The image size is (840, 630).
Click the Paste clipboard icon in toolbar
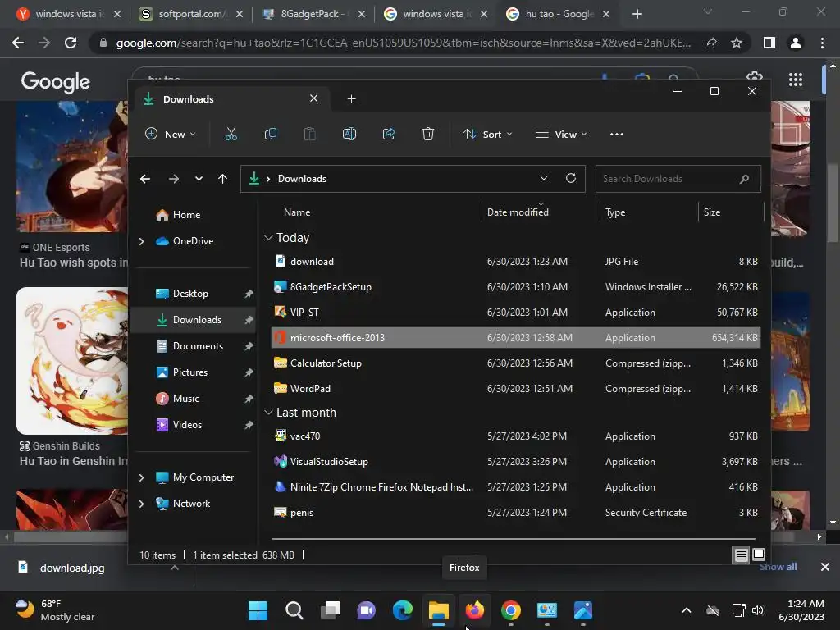(309, 134)
